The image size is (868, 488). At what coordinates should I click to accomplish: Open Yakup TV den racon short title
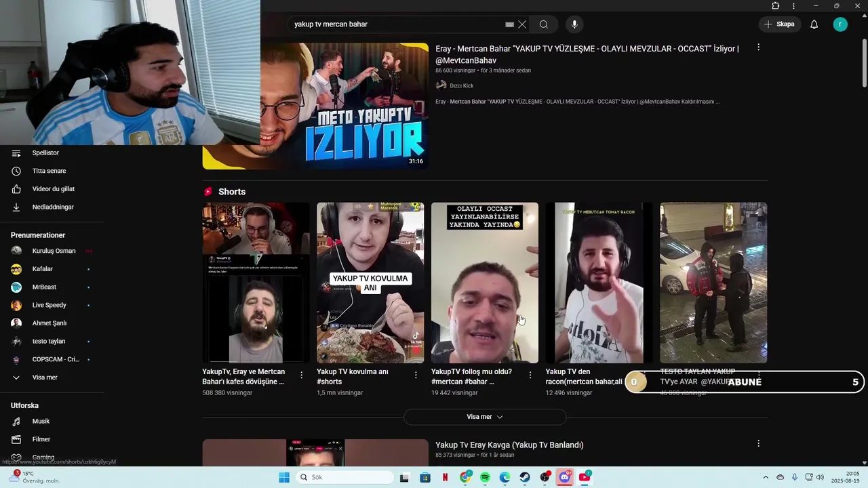[x=584, y=376]
